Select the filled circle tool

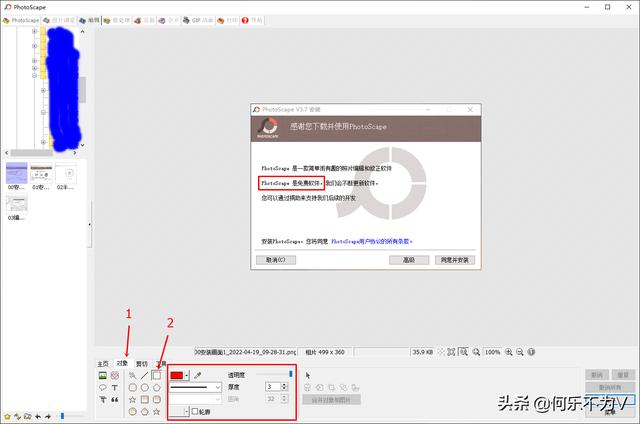click(x=133, y=412)
